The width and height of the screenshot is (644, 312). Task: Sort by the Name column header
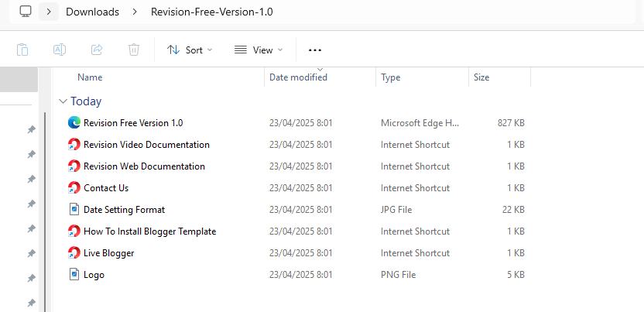point(90,77)
